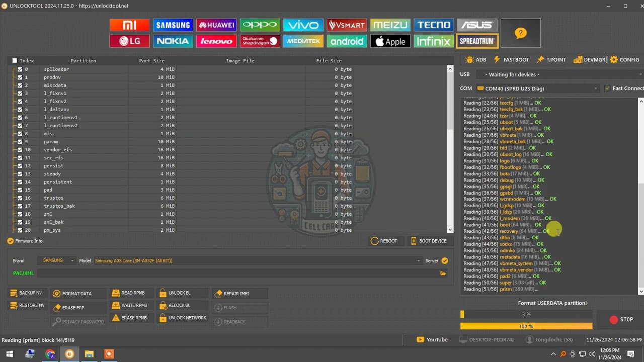The width and height of the screenshot is (644, 362).
Task: Open the Qualcomm Snapdragon logo
Action: point(260,41)
